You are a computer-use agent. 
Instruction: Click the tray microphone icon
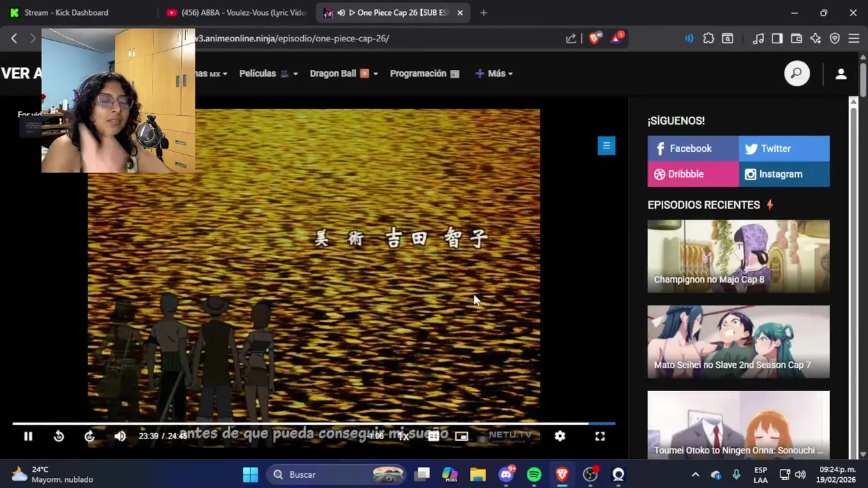pyautogui.click(x=736, y=474)
